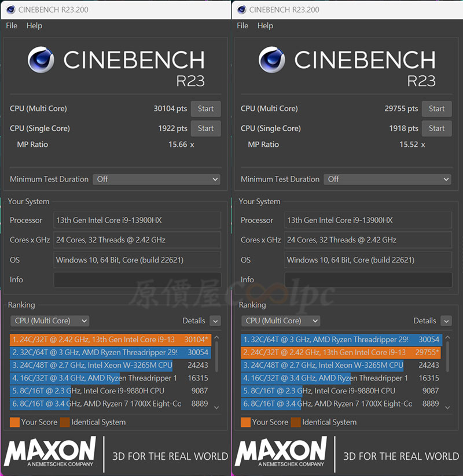Screen dimensions: 463x476
Task: Click brown Identical System swatch in left window
Action: coord(65,422)
